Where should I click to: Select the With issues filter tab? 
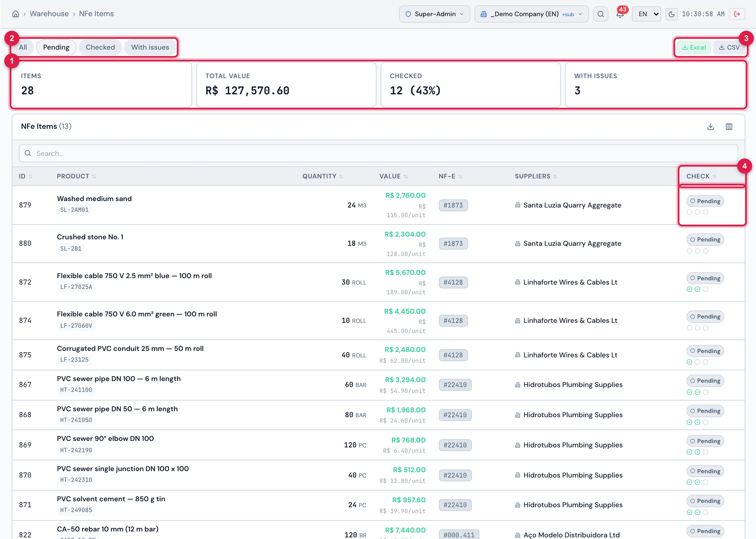[150, 47]
